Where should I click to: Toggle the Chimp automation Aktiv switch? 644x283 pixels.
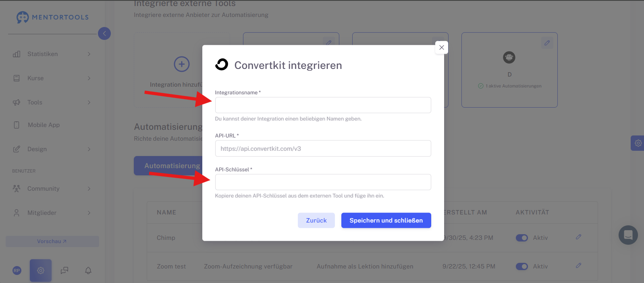coord(522,238)
